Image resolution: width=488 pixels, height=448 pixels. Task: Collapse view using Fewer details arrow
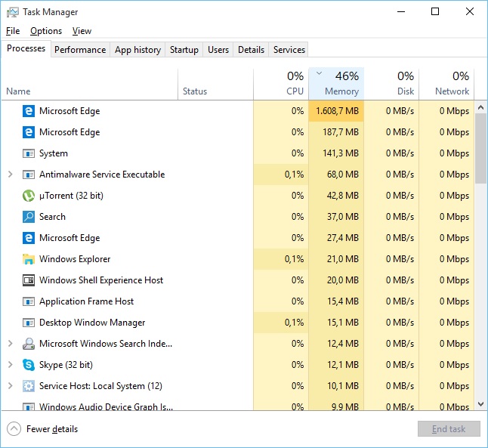14,429
